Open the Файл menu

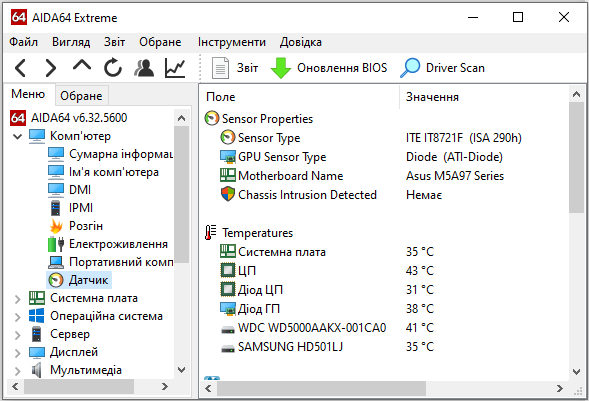pyautogui.click(x=23, y=42)
